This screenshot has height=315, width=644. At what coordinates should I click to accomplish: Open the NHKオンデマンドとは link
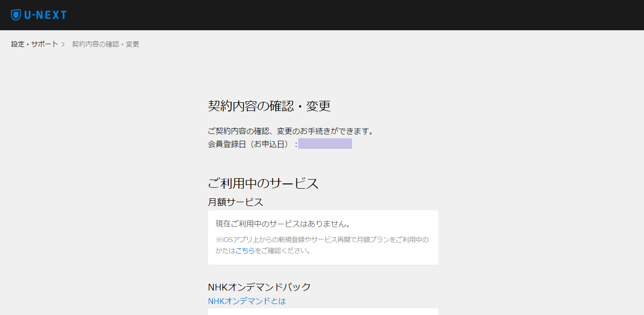[246, 301]
